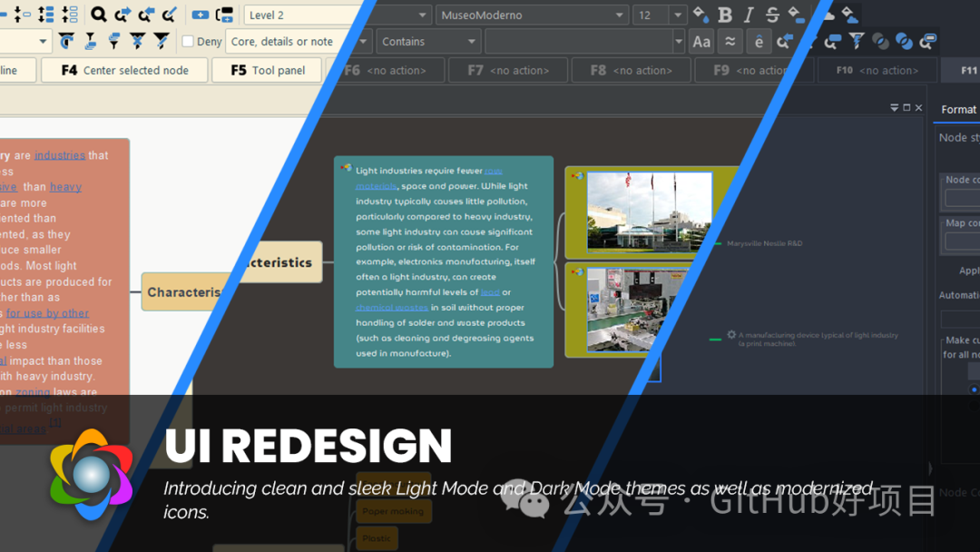Toggle the Deny checkbox

(188, 41)
